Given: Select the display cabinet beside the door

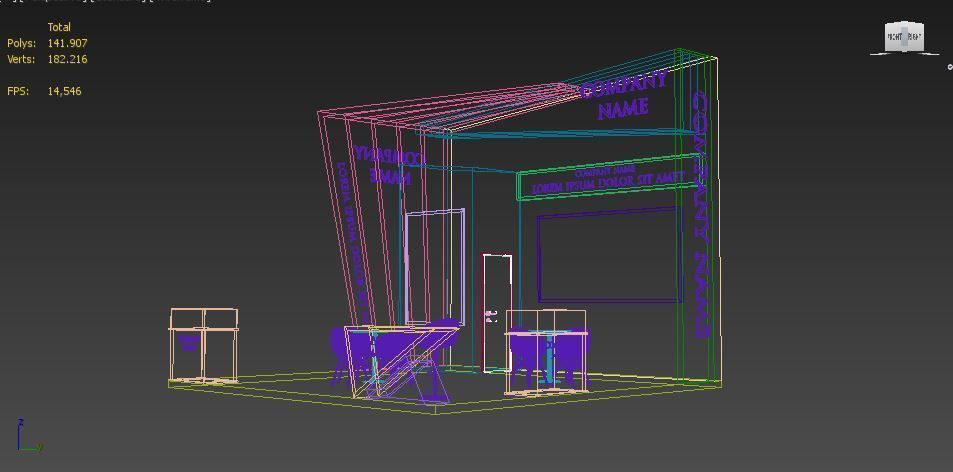Looking at the screenshot, I should pos(546,351).
